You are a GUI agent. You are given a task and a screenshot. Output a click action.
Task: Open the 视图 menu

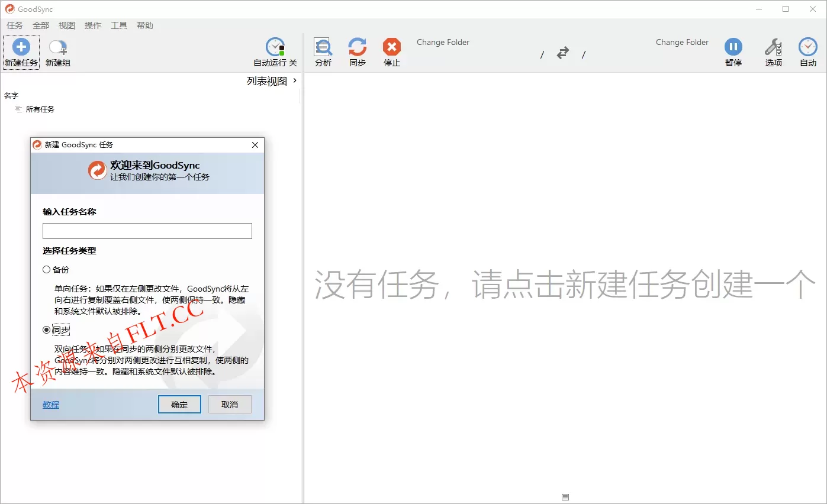67,25
